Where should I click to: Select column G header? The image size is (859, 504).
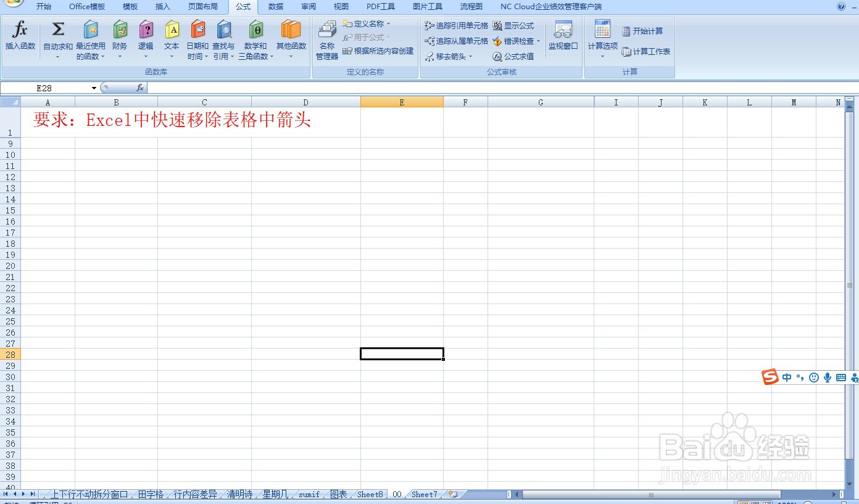(x=541, y=102)
